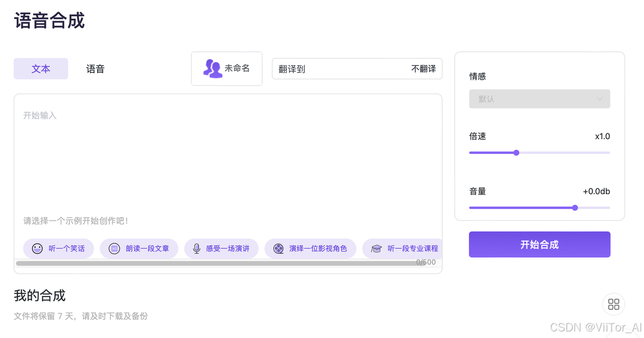This screenshot has height=338, width=644.
Task: Choose the 演绎一位影视角色 example chip
Action: point(310,248)
